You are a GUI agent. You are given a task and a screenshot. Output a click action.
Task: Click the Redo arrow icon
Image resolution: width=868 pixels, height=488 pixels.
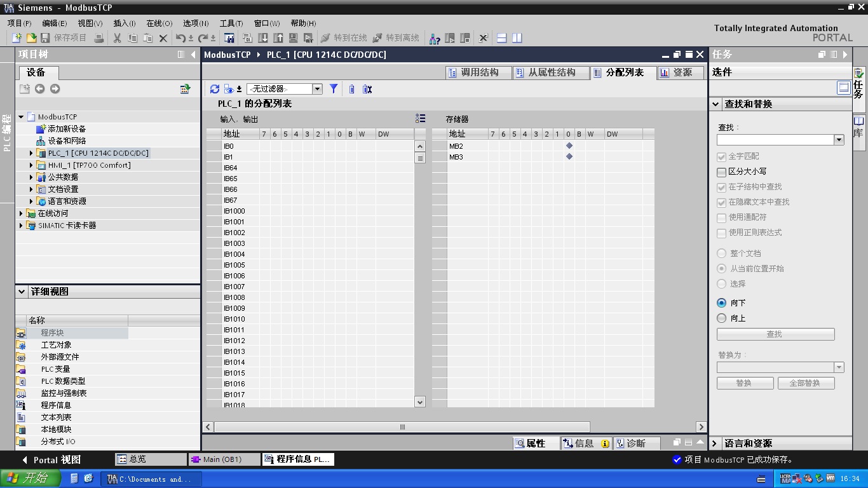coord(203,38)
